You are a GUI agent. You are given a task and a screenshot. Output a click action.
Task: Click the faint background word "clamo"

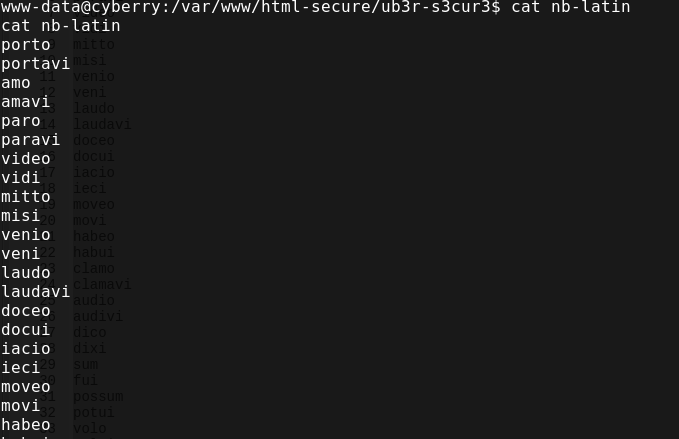(94, 269)
